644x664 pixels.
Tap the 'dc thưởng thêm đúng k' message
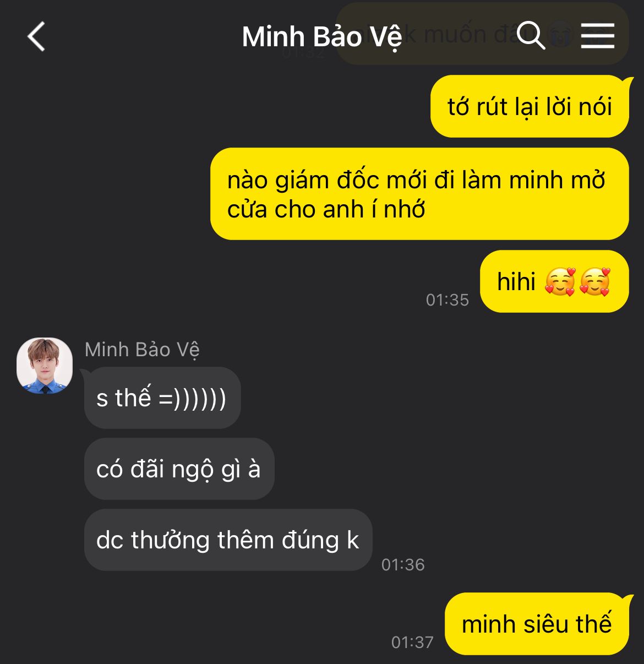(x=228, y=540)
